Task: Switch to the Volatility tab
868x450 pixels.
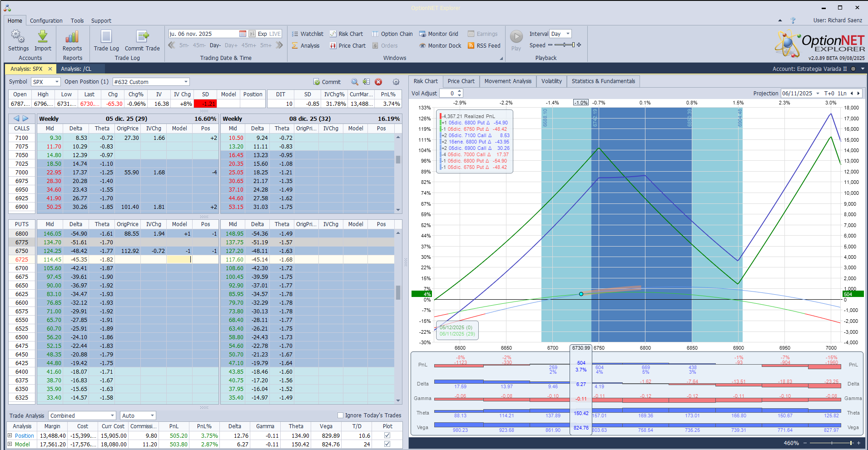Action: (x=551, y=81)
